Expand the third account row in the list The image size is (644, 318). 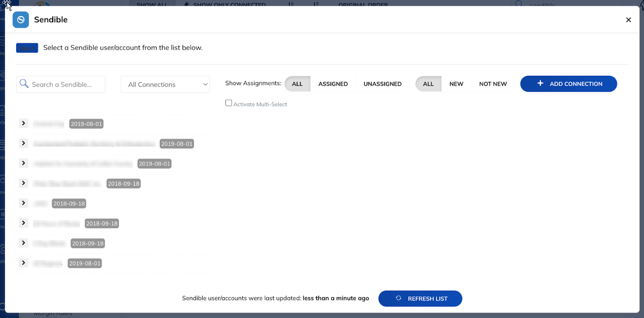[x=23, y=163]
